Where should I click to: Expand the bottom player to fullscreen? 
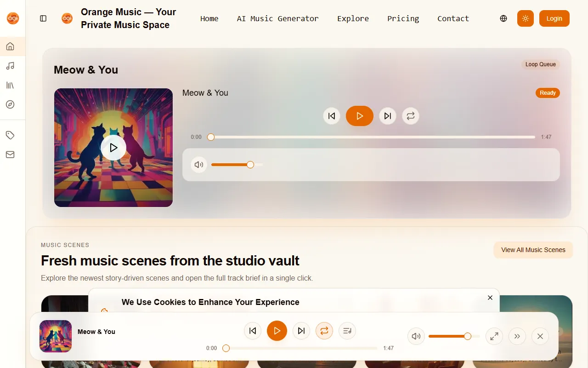pos(494,336)
